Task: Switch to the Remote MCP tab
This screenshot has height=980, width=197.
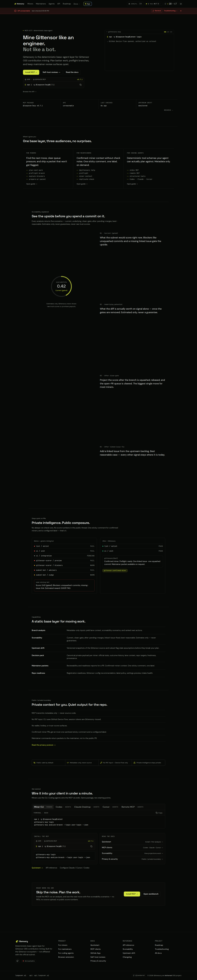Action: pos(132,807)
